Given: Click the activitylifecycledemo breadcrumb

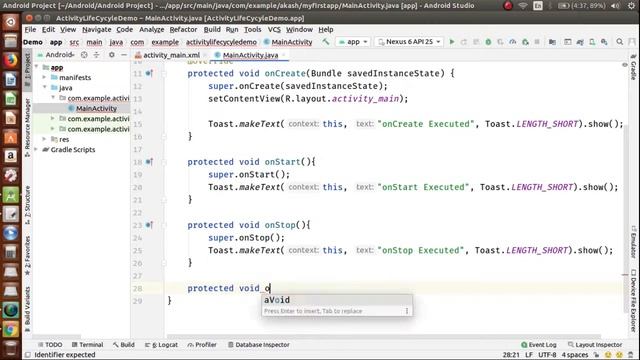Looking at the screenshot, I should pos(221,42).
